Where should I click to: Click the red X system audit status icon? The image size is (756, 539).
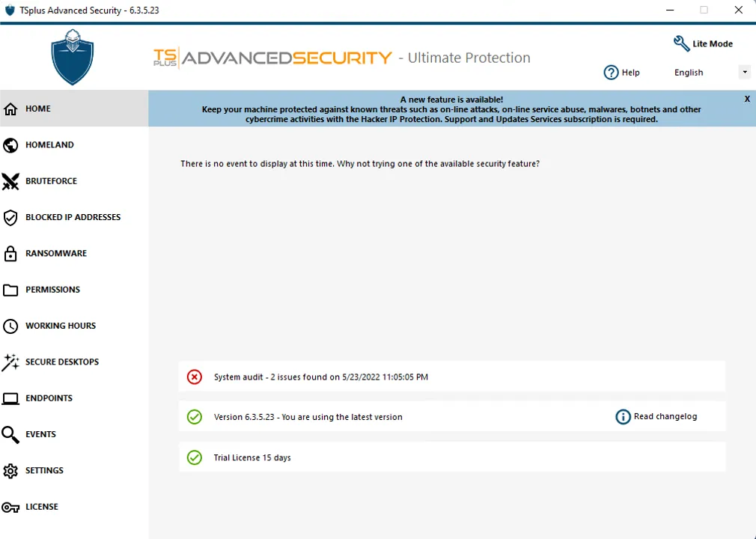coord(195,377)
